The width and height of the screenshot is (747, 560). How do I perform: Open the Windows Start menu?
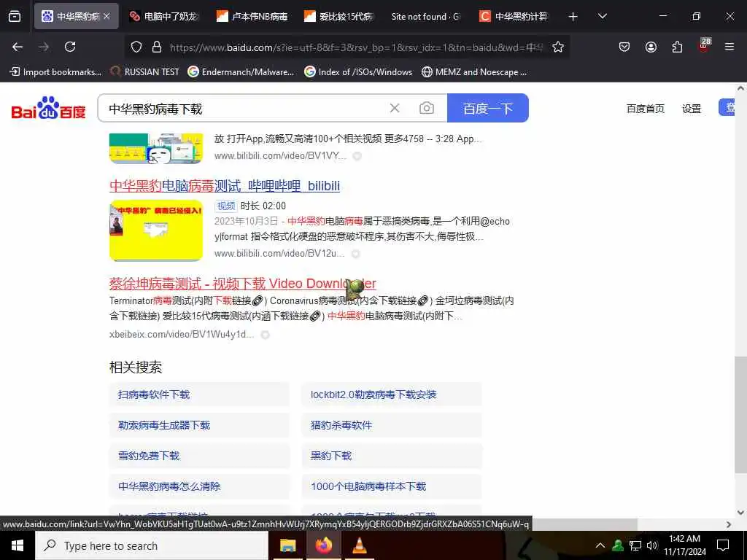click(18, 545)
